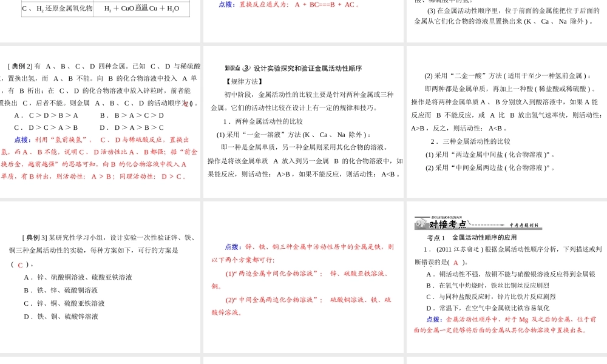Select option “A．锌、硫酸铜溶液、硫酸亚铁溶液”

tap(78, 277)
